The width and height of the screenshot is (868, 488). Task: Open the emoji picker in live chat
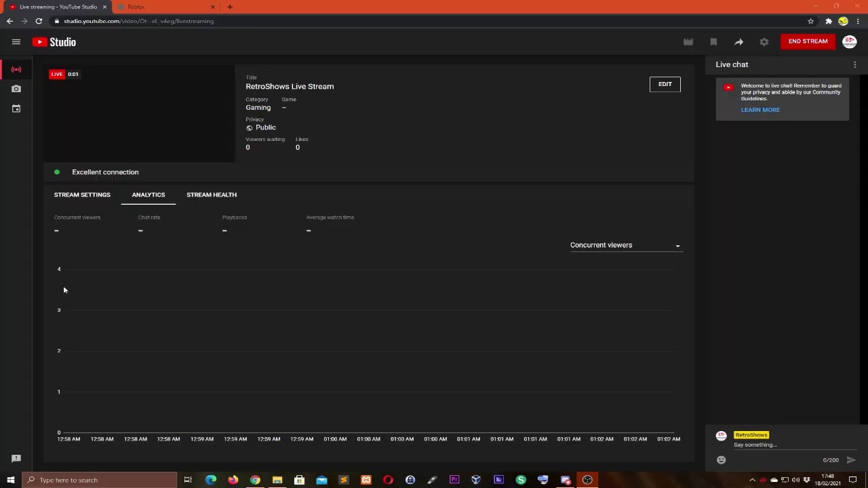[722, 460]
